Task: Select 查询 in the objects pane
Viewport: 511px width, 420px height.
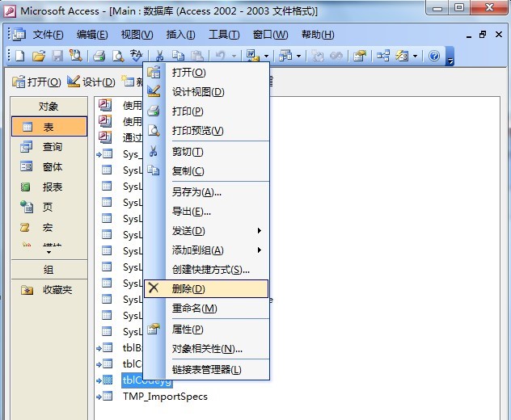Action: pyautogui.click(x=49, y=146)
